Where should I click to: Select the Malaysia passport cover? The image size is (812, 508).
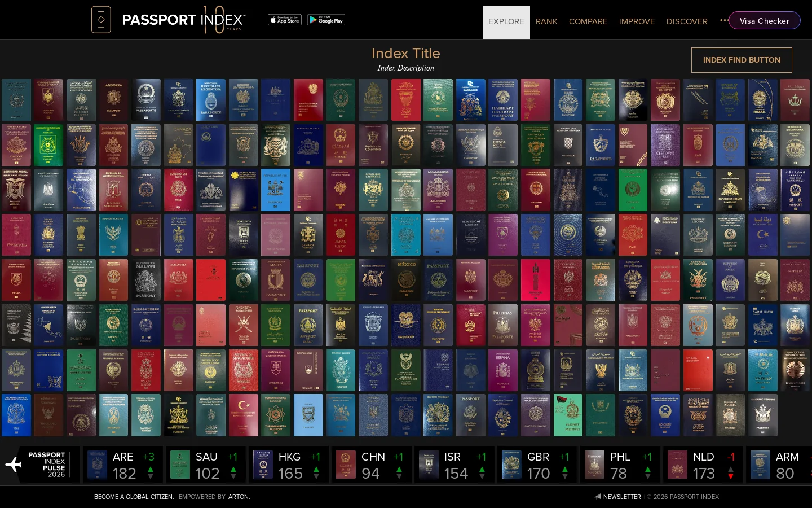179,280
